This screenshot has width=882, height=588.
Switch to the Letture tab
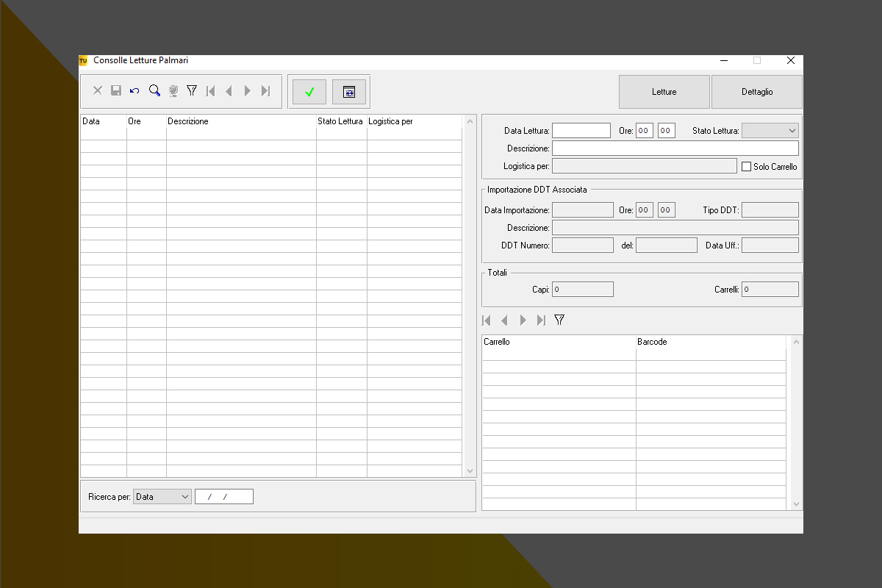click(x=664, y=92)
